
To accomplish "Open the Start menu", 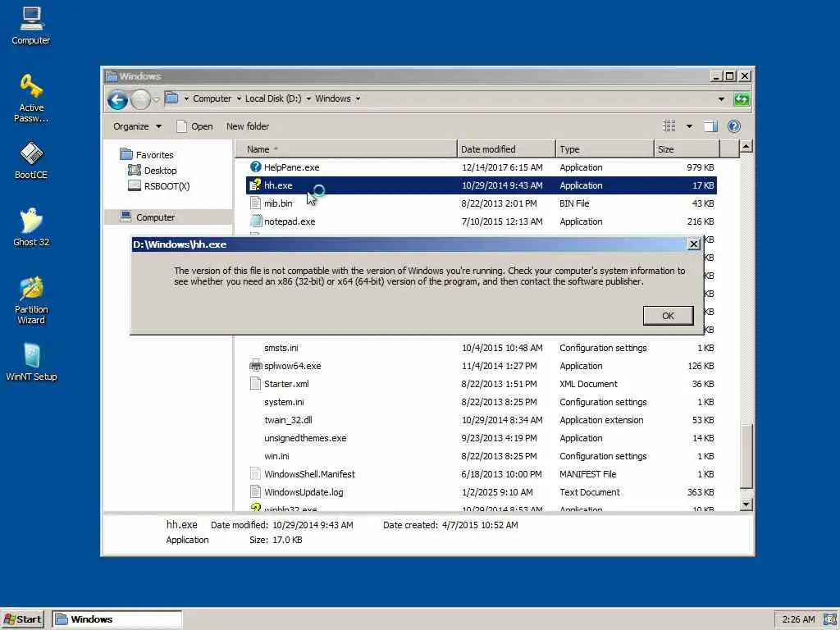I will click(22, 619).
